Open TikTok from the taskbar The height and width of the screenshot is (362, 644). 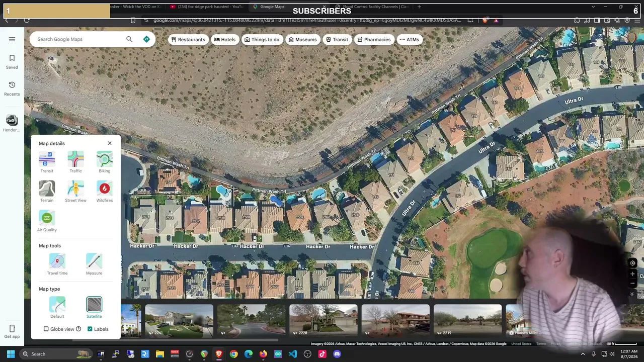click(322, 354)
